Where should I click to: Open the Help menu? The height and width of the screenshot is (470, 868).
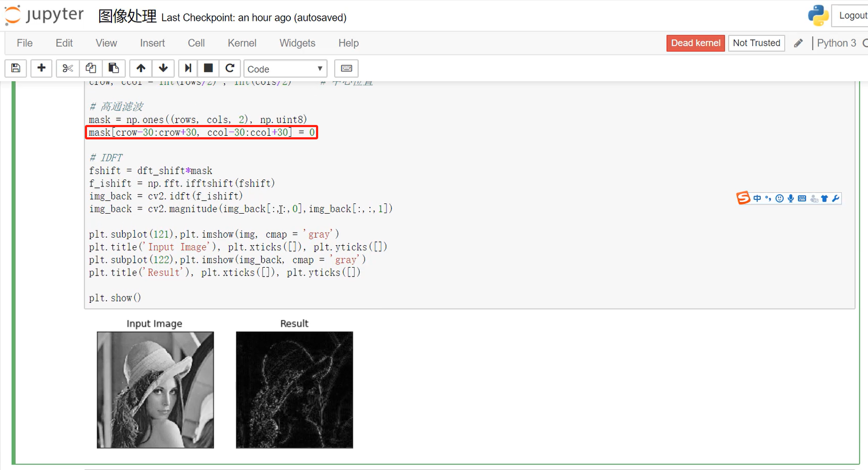click(x=349, y=43)
